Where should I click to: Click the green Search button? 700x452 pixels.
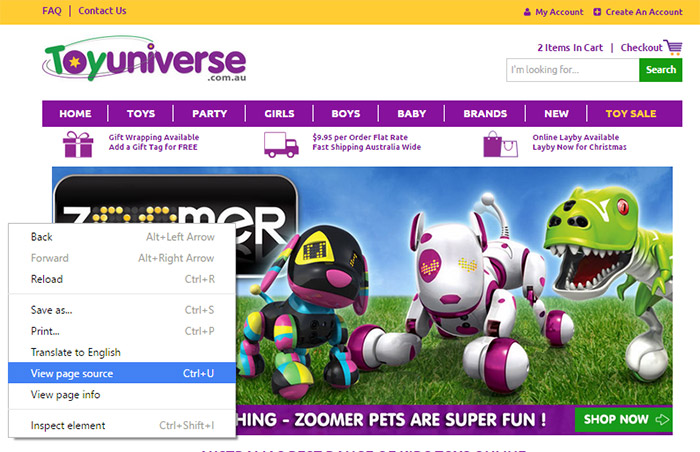[x=660, y=70]
